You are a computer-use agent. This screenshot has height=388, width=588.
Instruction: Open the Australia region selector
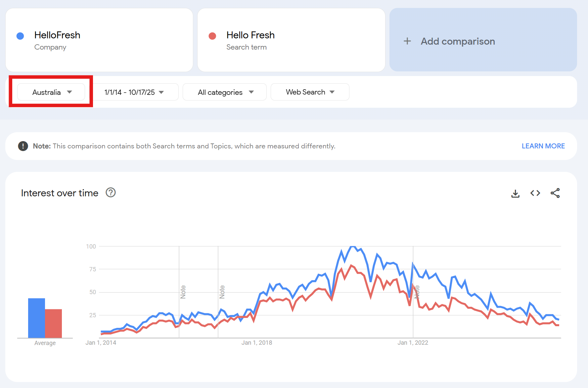pyautogui.click(x=51, y=92)
